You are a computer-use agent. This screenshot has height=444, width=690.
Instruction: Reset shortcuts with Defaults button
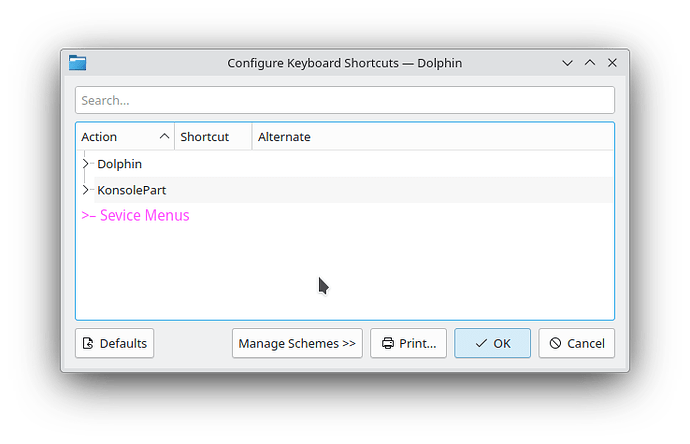click(x=114, y=343)
